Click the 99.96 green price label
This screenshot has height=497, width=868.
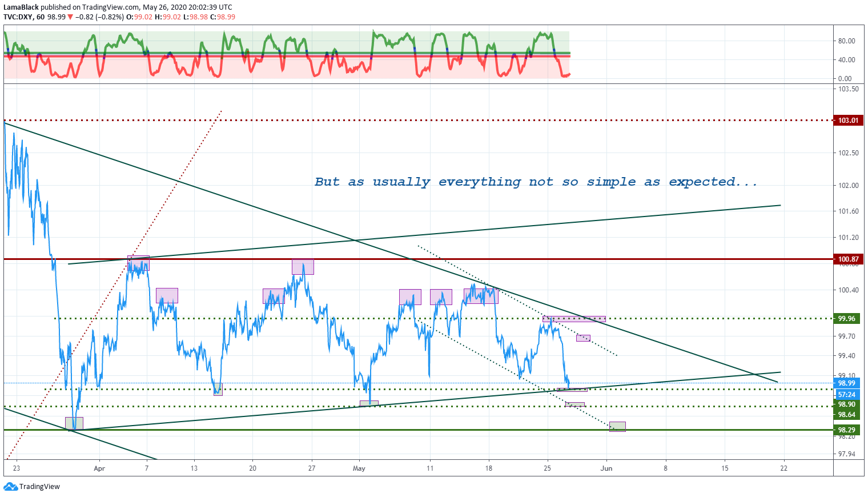[846, 319]
